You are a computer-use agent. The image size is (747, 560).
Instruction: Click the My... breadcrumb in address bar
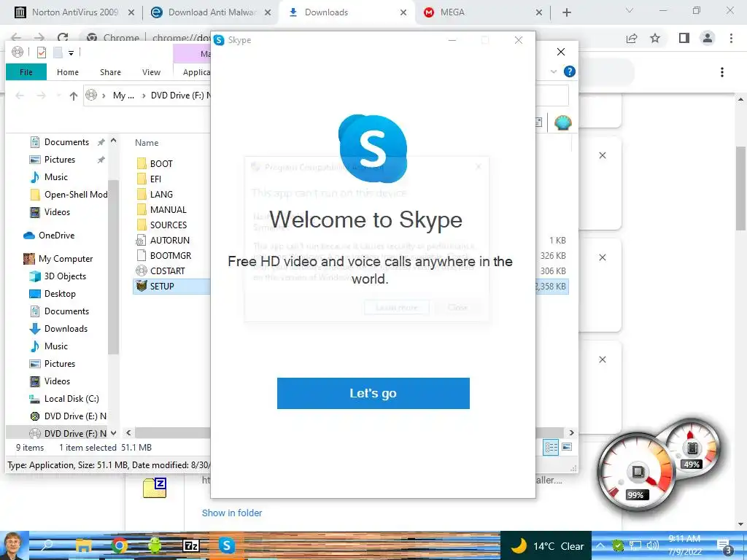[123, 96]
